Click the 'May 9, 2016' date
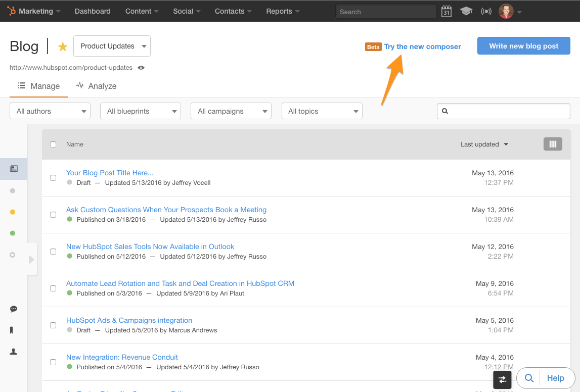 coord(495,284)
